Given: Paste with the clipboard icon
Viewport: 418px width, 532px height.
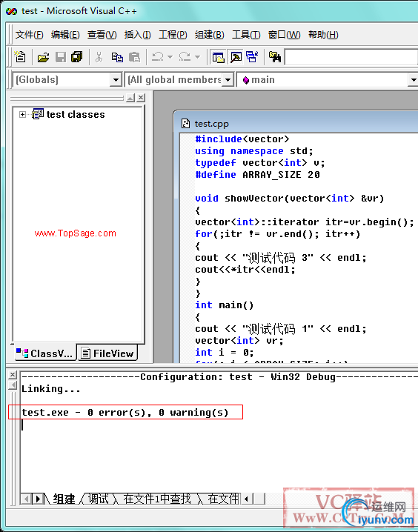Looking at the screenshot, I should [134, 57].
